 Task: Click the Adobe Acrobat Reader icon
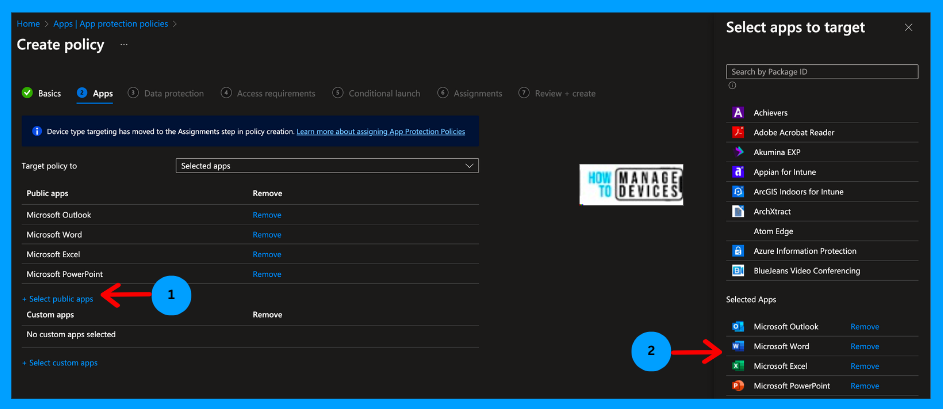pyautogui.click(x=738, y=132)
